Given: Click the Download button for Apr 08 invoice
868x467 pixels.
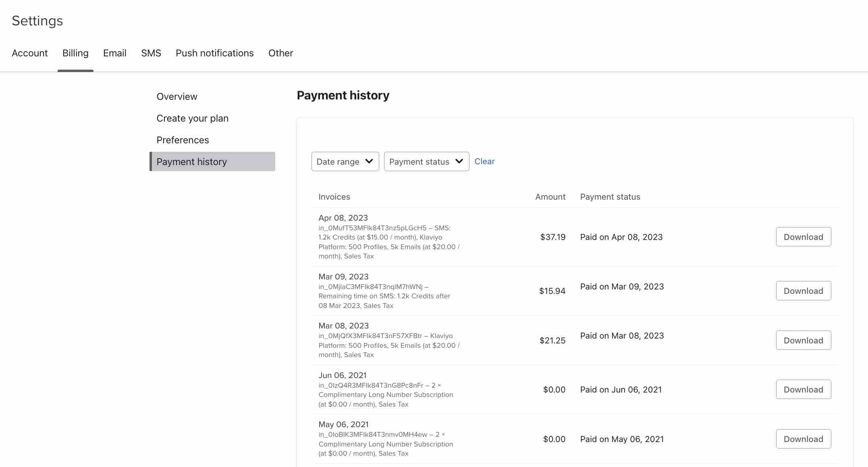Looking at the screenshot, I should click(x=803, y=236).
